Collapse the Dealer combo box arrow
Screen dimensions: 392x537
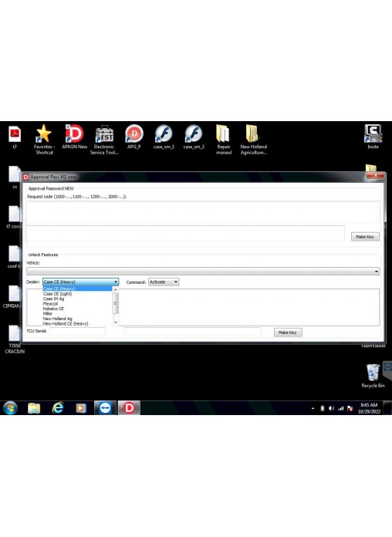(116, 282)
